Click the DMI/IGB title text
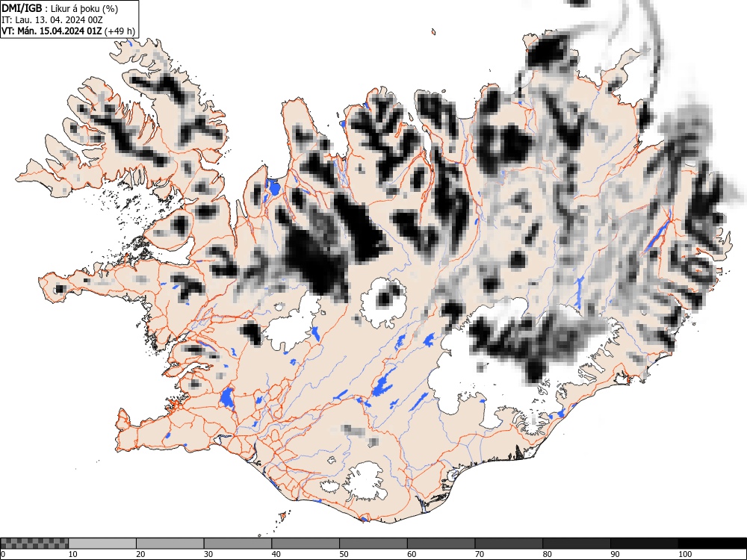 pos(23,8)
